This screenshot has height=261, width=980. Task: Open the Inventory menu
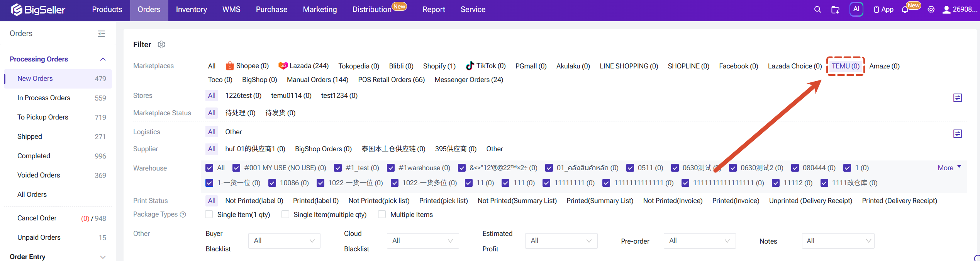pyautogui.click(x=192, y=10)
